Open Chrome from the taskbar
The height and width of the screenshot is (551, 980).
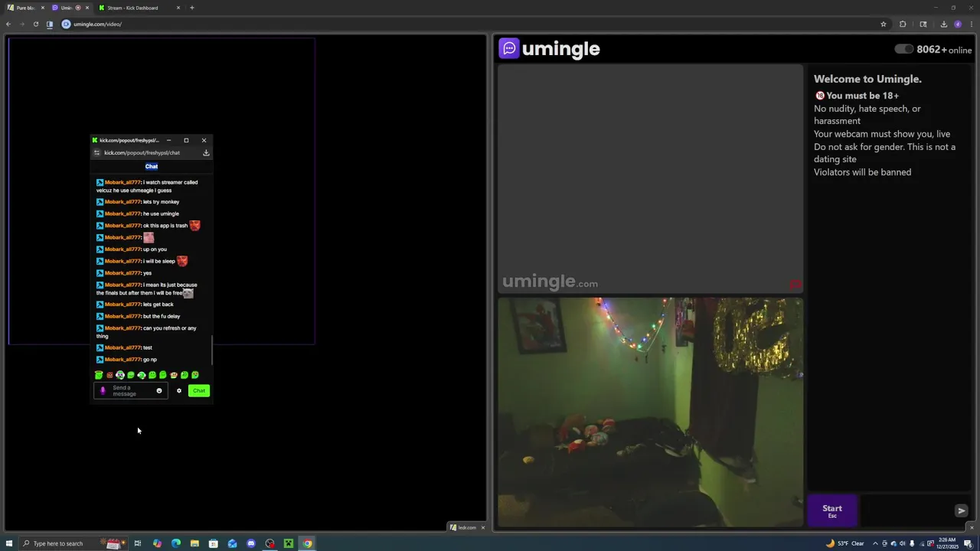point(307,544)
